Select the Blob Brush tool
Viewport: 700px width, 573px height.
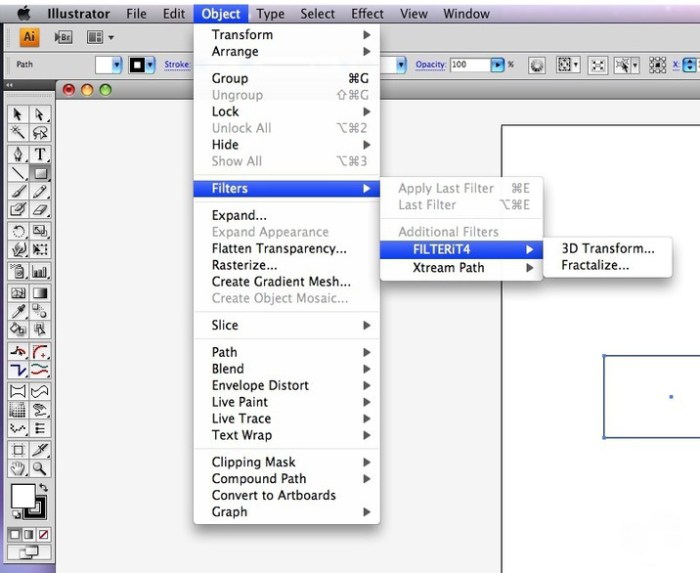tap(18, 209)
